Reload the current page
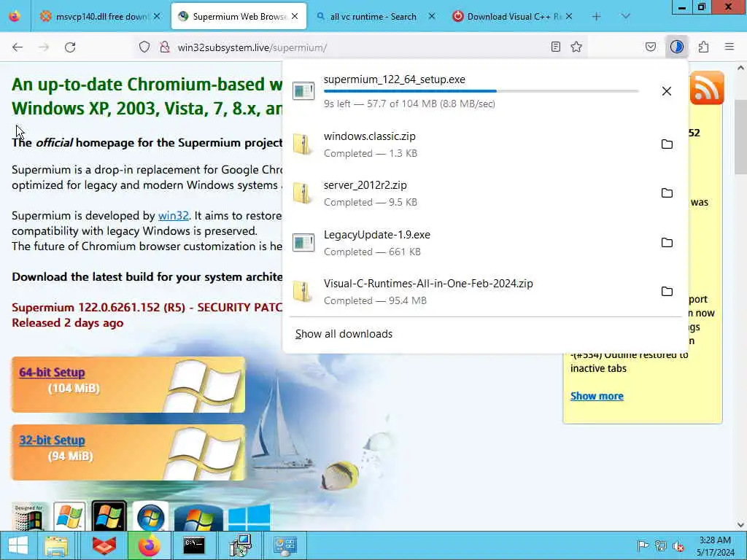This screenshot has width=747, height=560. (x=70, y=47)
